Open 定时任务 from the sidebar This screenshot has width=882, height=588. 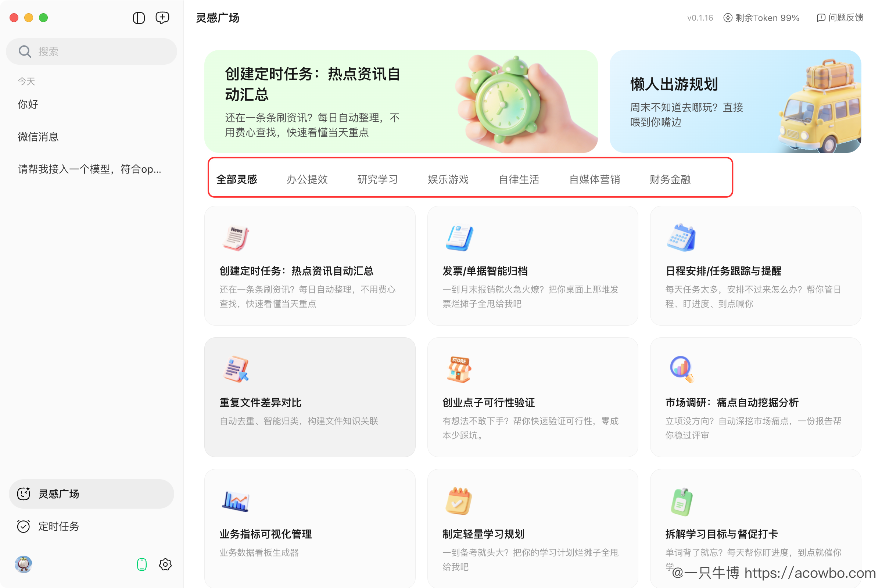pos(58,526)
